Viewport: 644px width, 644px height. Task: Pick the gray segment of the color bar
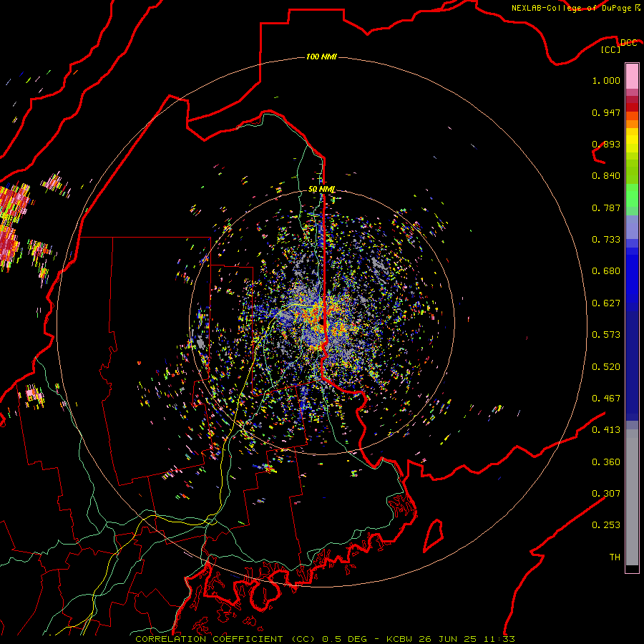tap(632, 497)
